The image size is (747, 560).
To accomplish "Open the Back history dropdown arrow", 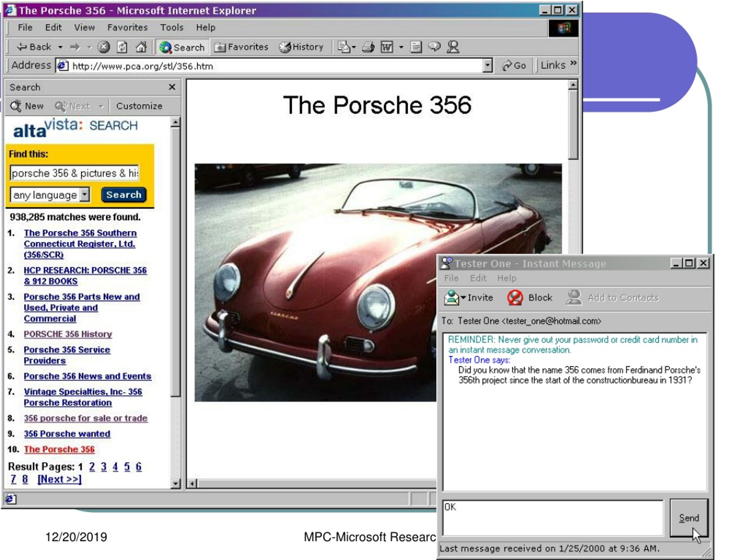I will pos(60,47).
